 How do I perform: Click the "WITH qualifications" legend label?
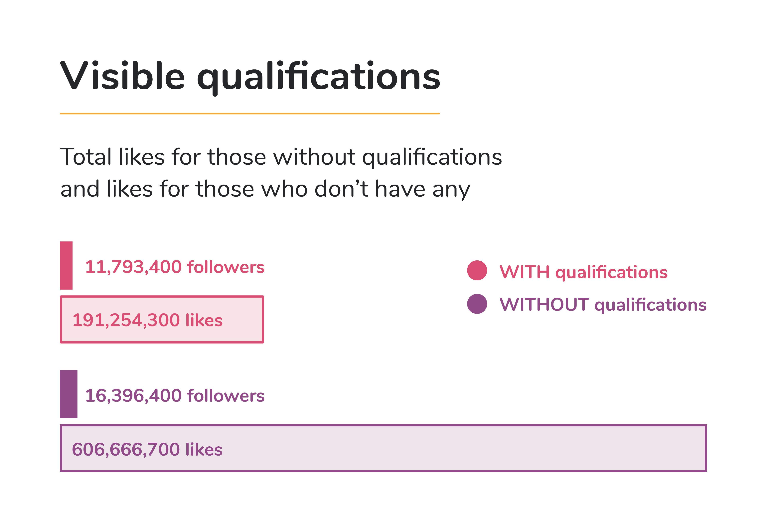point(583,272)
